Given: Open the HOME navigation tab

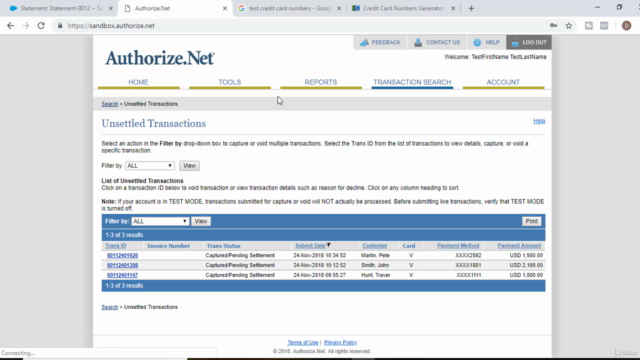Looking at the screenshot, I should tap(138, 82).
